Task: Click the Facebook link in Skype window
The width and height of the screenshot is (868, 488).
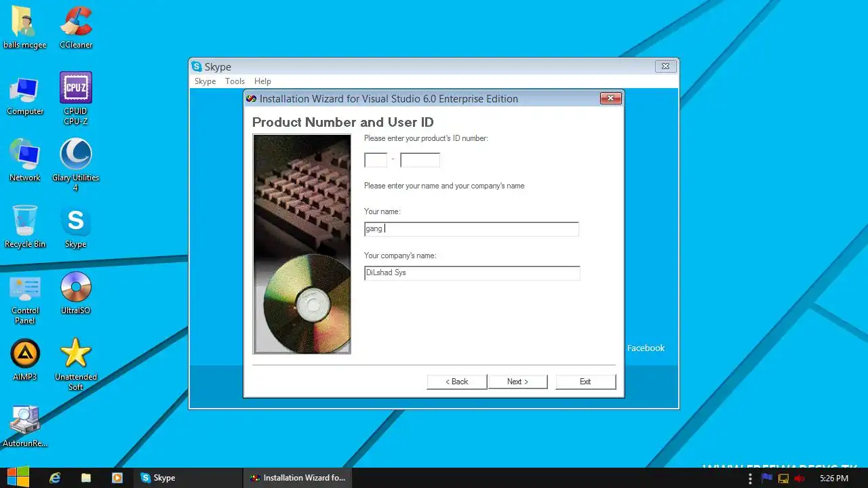Action: (646, 348)
